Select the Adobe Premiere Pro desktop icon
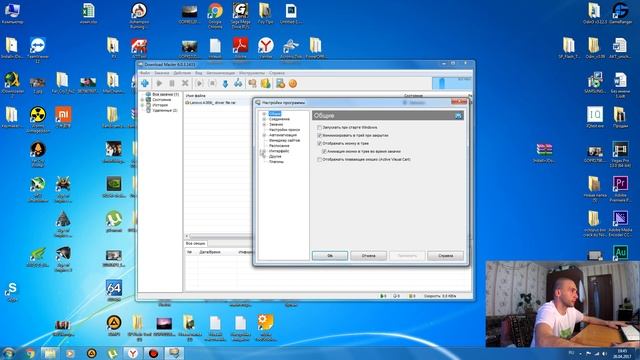The image size is (640, 360). tap(620, 189)
